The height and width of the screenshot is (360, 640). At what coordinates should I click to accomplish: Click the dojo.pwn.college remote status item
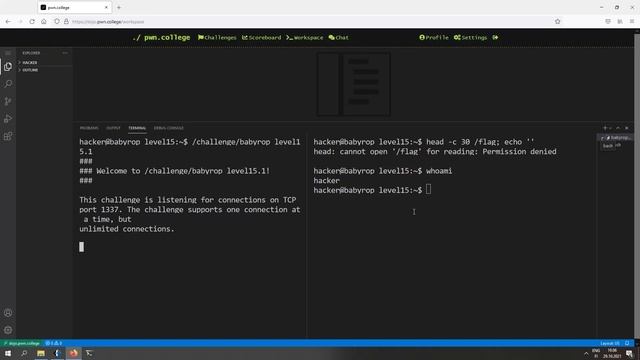click(x=21, y=343)
